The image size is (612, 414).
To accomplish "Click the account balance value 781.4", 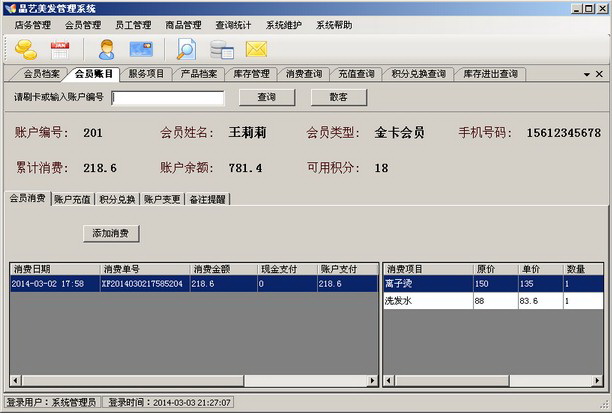I will pyautogui.click(x=245, y=168).
